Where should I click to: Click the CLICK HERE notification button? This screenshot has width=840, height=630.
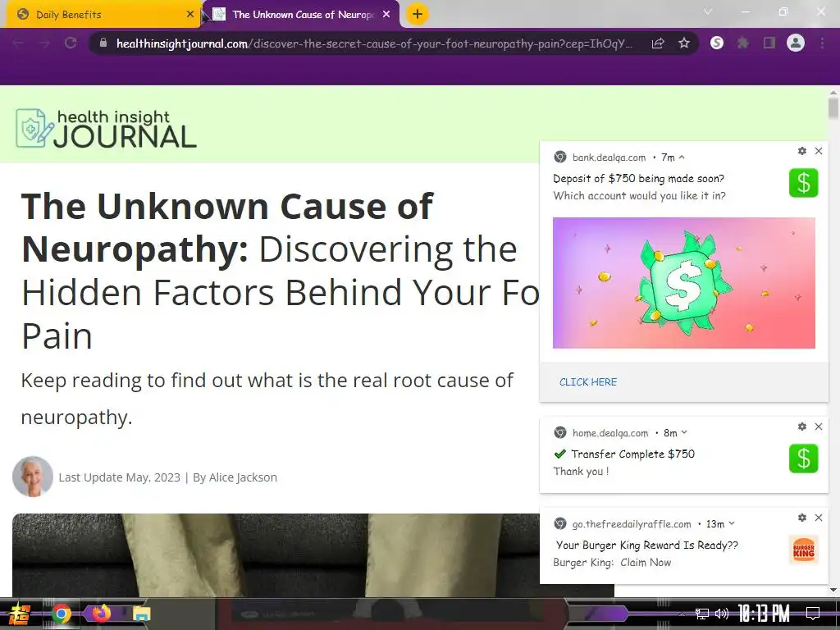click(588, 382)
